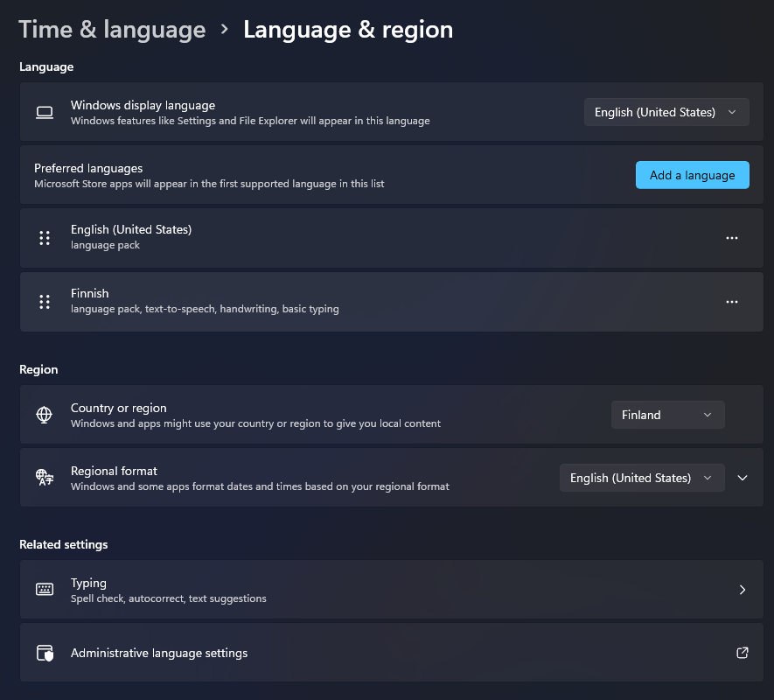Viewport: 774px width, 700px height.
Task: Open the Regional format English dropdown
Action: [x=642, y=478]
